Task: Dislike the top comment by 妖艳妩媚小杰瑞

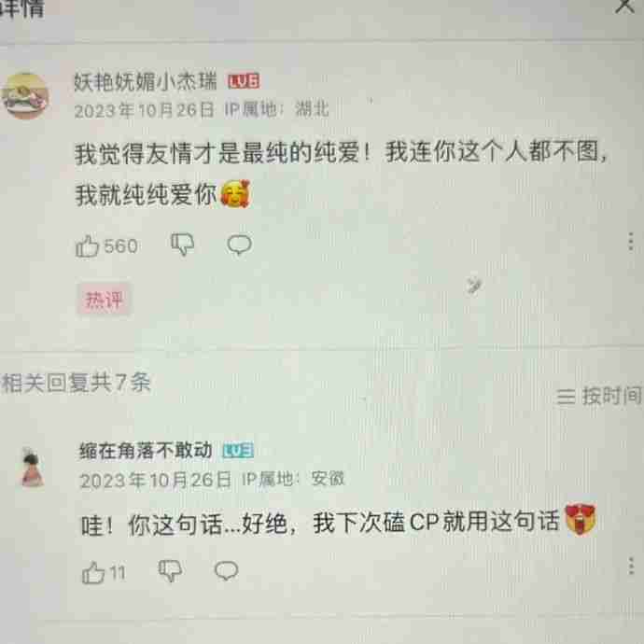Action: point(183,245)
